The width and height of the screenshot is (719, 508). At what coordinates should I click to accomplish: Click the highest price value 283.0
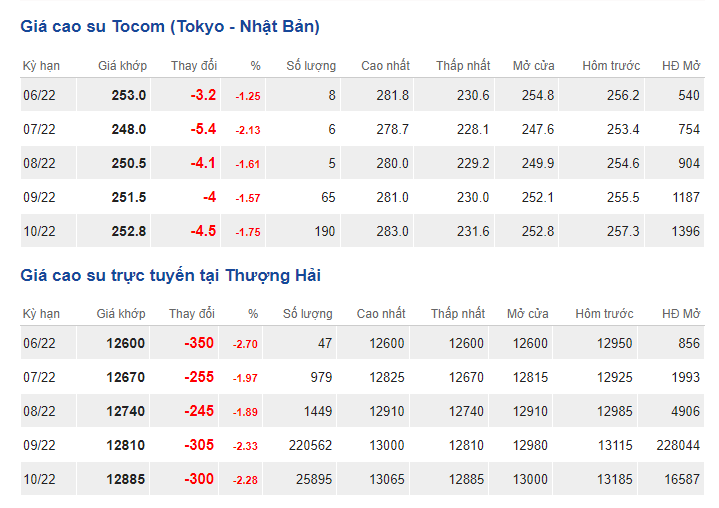[392, 232]
